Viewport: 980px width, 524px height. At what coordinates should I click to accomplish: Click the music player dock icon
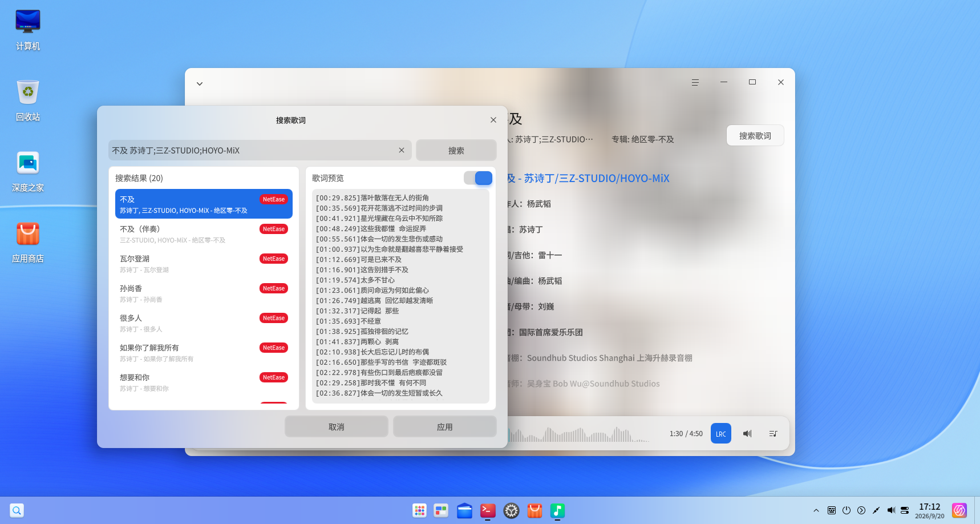[557, 510]
